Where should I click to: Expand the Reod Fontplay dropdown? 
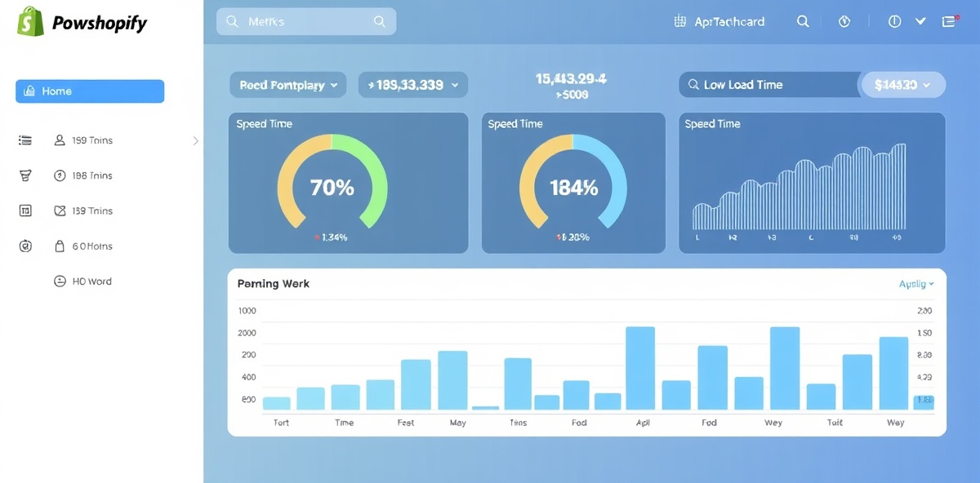pyautogui.click(x=287, y=84)
